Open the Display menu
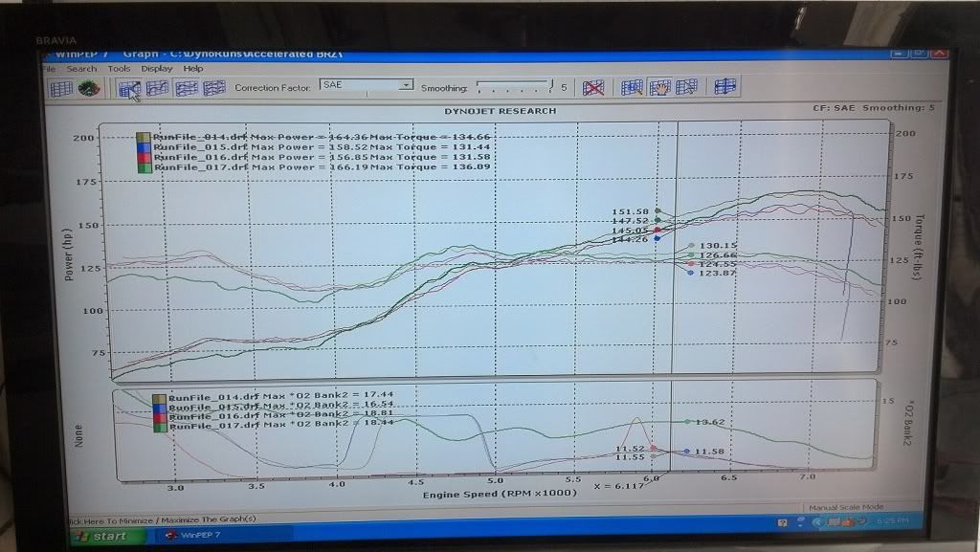 156,69
